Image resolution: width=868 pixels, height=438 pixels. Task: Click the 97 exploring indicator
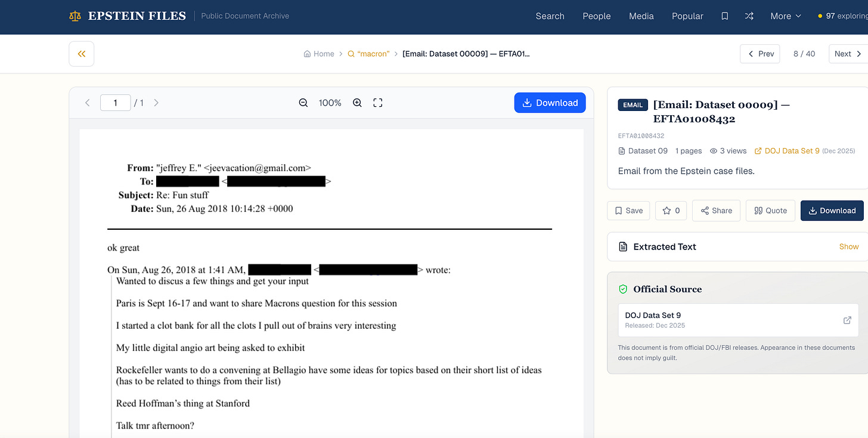[x=843, y=16]
